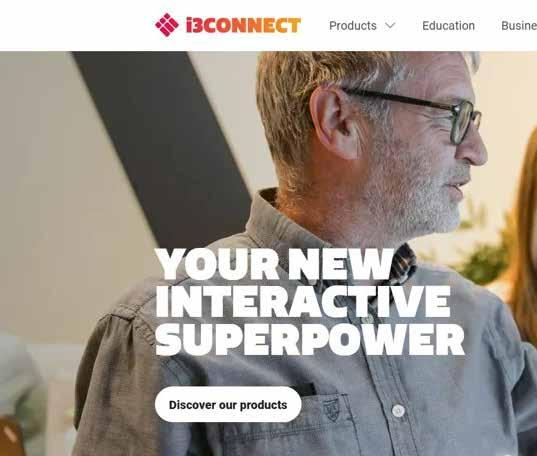Go to the Education page
This screenshot has width=537, height=456.
448,26
